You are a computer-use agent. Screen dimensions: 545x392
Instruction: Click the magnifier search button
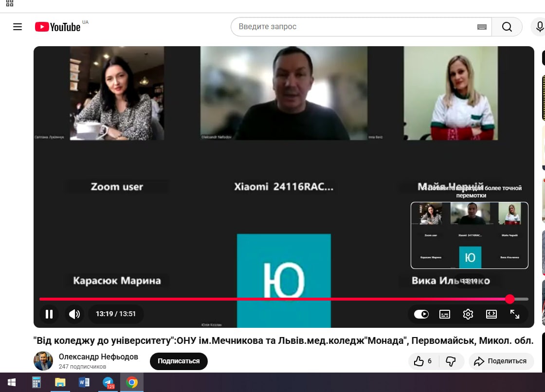point(507,27)
